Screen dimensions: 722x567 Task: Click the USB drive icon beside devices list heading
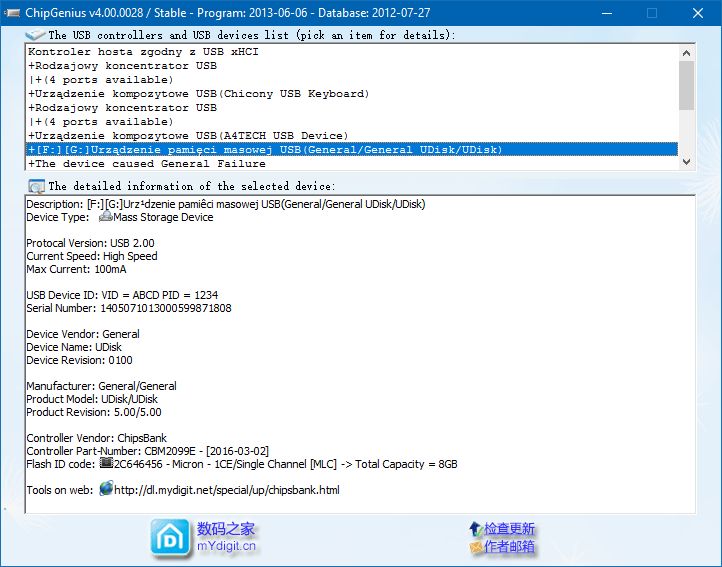(35, 35)
